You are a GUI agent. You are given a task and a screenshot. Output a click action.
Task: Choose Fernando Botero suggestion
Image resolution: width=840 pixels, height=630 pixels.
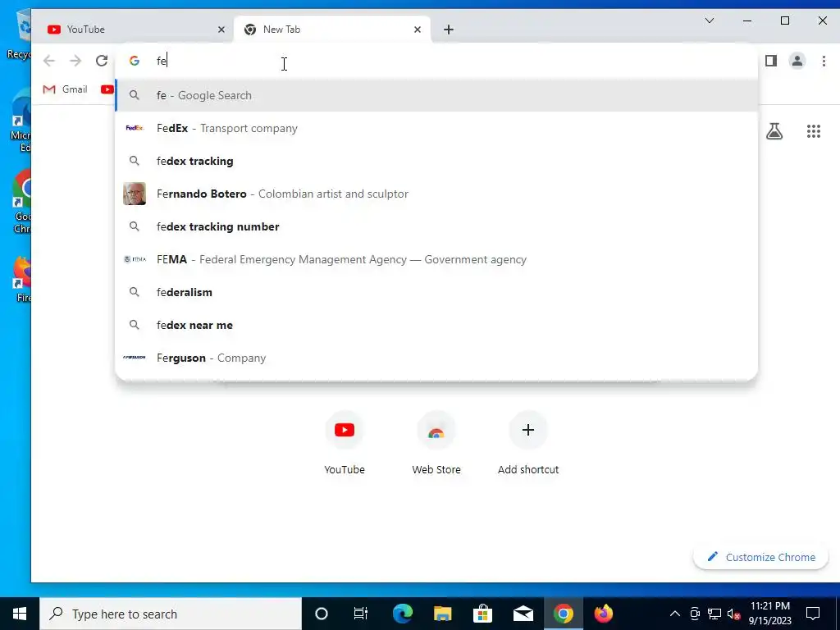coord(436,194)
